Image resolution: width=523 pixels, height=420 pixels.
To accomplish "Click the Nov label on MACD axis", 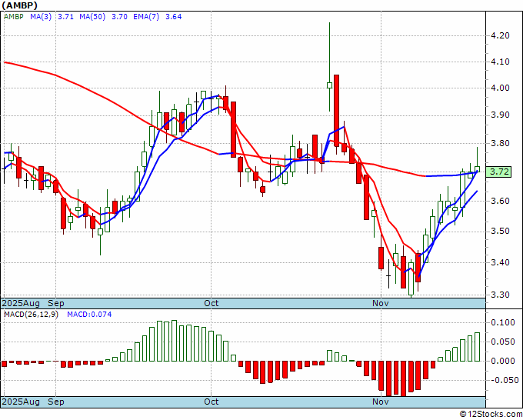I will [381, 402].
